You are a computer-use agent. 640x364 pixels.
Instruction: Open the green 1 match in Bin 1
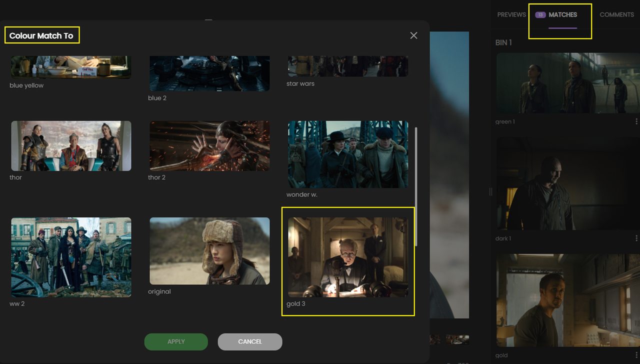pyautogui.click(x=569, y=83)
